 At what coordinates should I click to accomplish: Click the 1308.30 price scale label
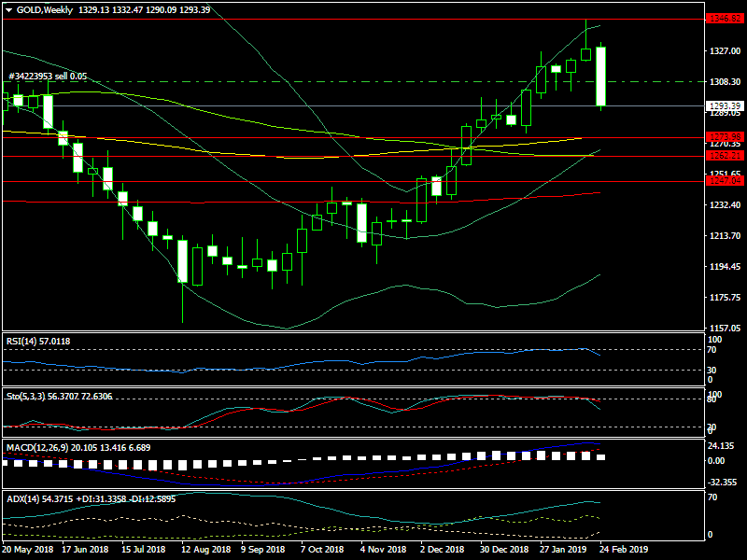pyautogui.click(x=726, y=82)
